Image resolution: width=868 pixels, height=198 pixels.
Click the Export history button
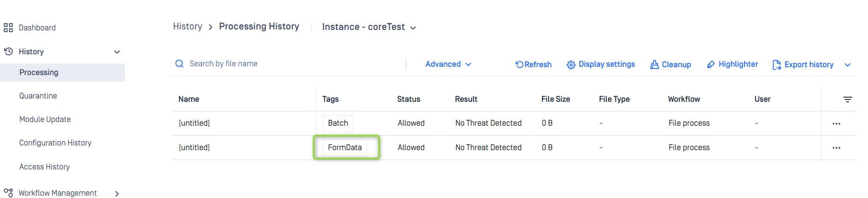(803, 64)
